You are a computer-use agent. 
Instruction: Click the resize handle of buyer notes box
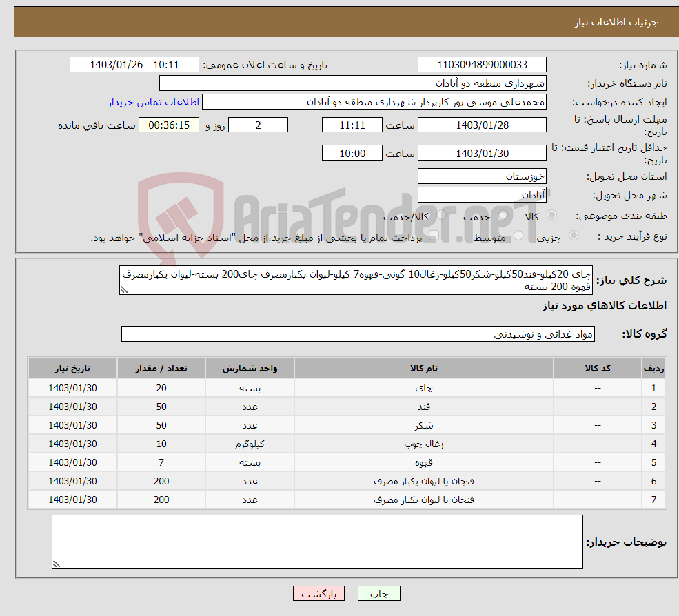57,564
